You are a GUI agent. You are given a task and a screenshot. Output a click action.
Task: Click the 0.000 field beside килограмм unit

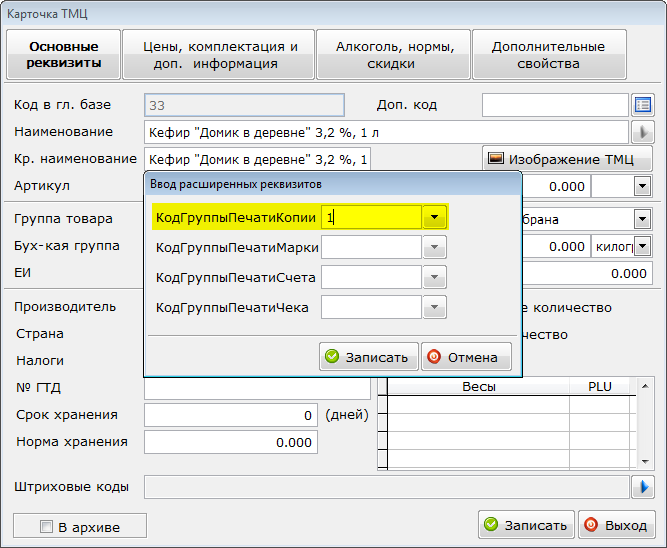coord(556,246)
